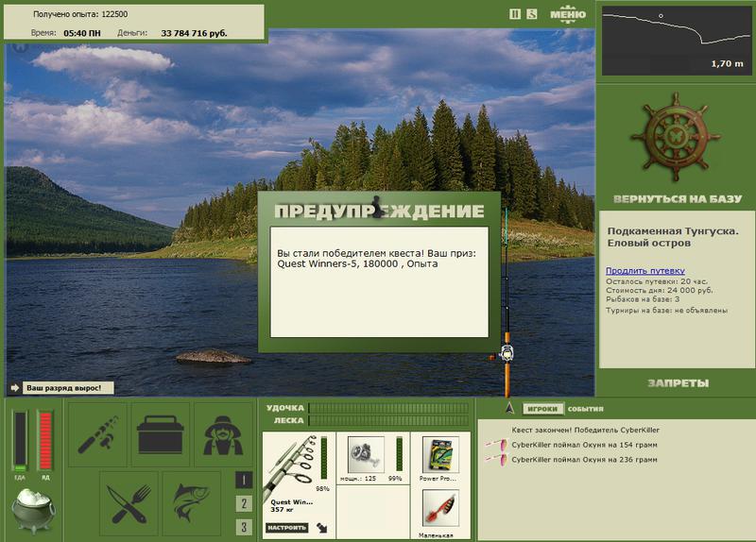Click the НАСТРОИТЬ button
Image resolution: width=756 pixels, height=542 pixels.
click(287, 528)
